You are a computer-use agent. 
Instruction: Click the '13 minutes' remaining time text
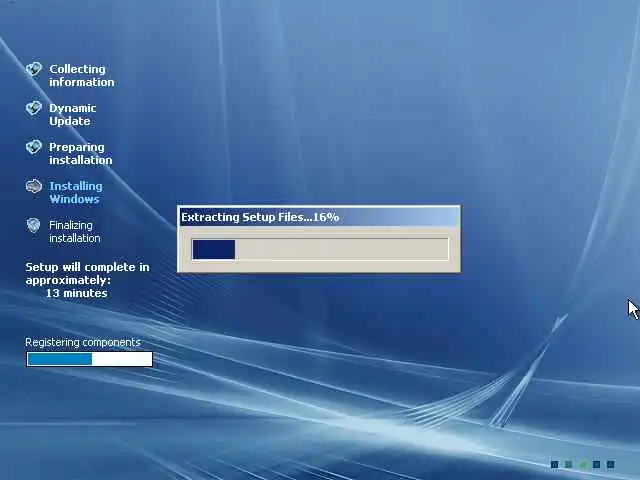pyautogui.click(x=76, y=293)
